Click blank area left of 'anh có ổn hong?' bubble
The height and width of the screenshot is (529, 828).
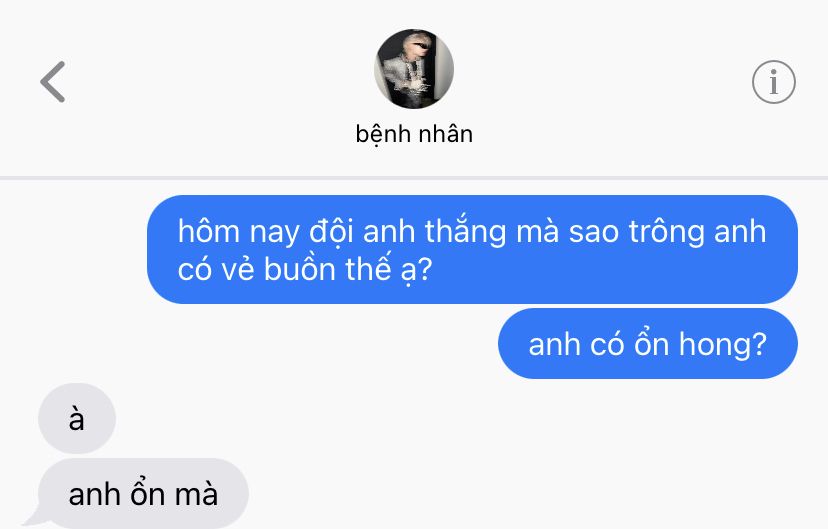(x=264, y=344)
